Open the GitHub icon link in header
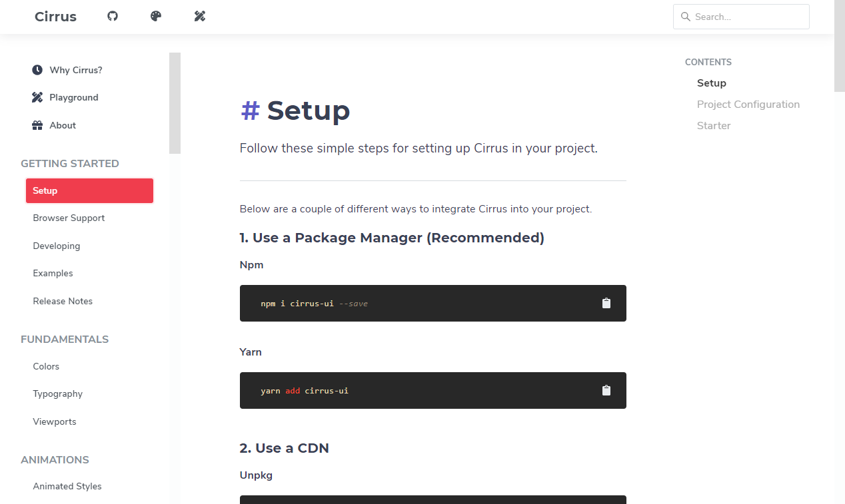 pos(113,16)
